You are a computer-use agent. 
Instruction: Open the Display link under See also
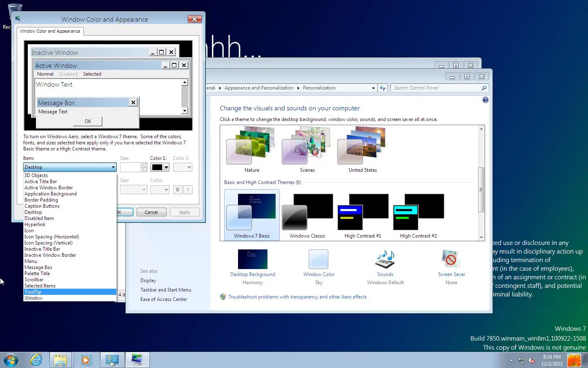[148, 280]
